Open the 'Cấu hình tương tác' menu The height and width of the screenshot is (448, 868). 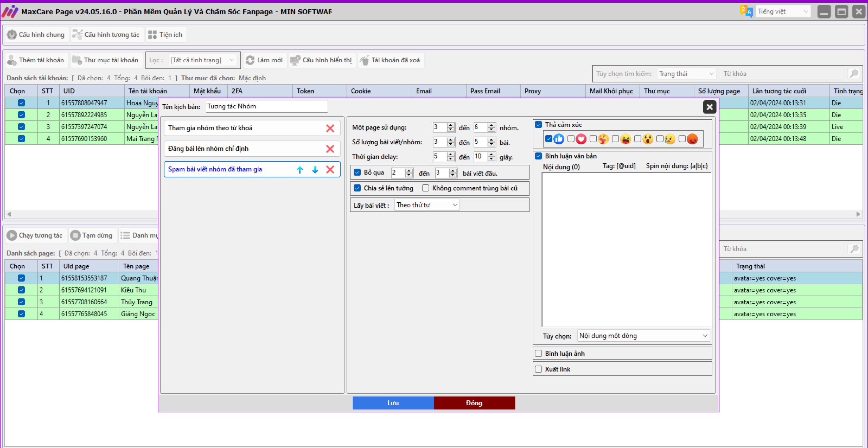(x=107, y=35)
